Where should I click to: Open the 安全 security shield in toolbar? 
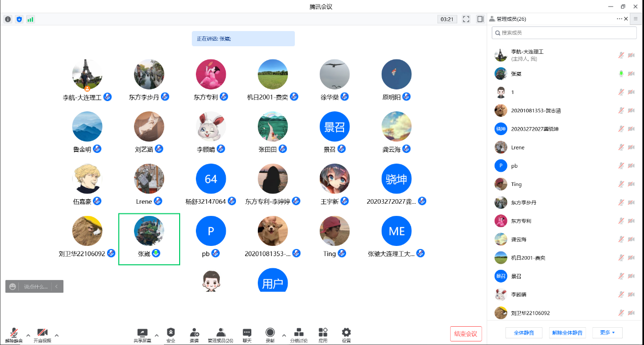pyautogui.click(x=171, y=332)
